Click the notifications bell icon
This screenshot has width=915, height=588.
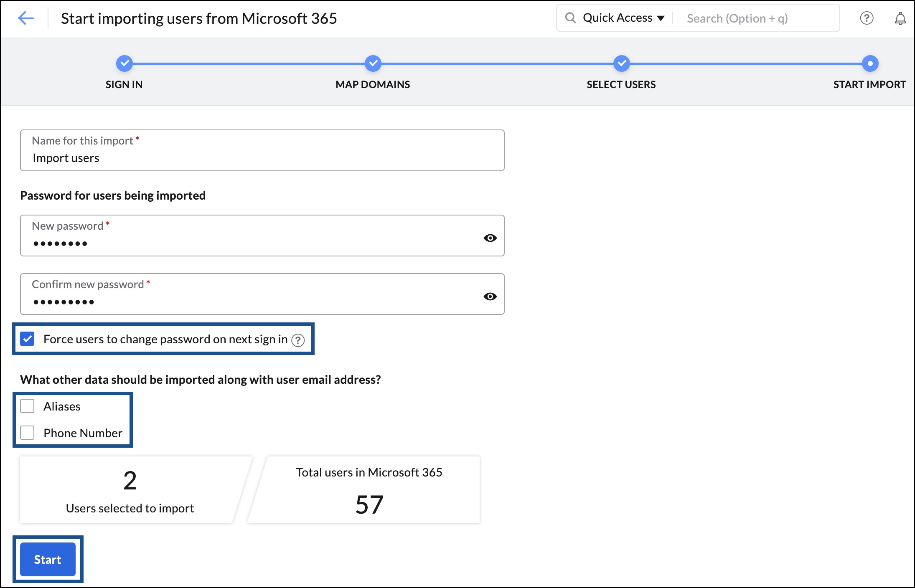[x=900, y=18]
